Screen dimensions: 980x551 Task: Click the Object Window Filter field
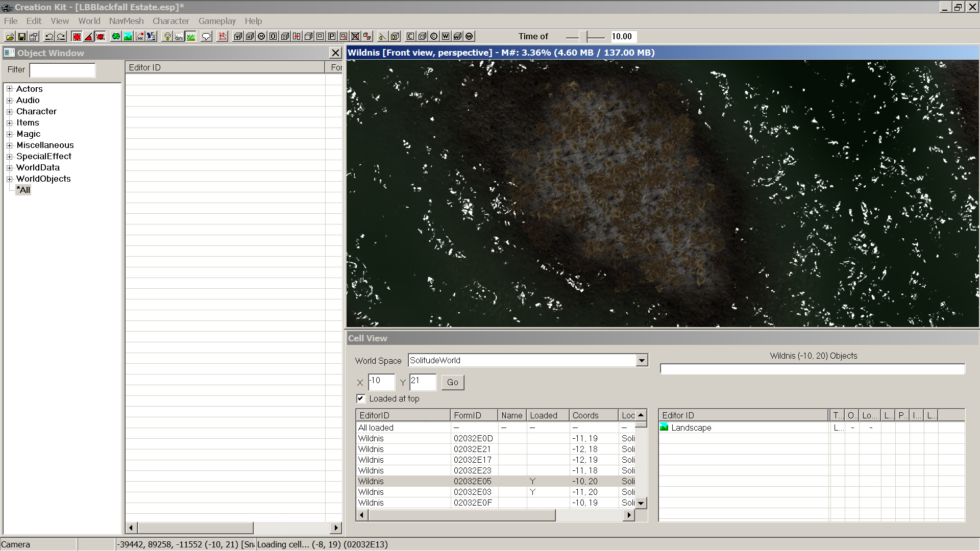pos(62,70)
